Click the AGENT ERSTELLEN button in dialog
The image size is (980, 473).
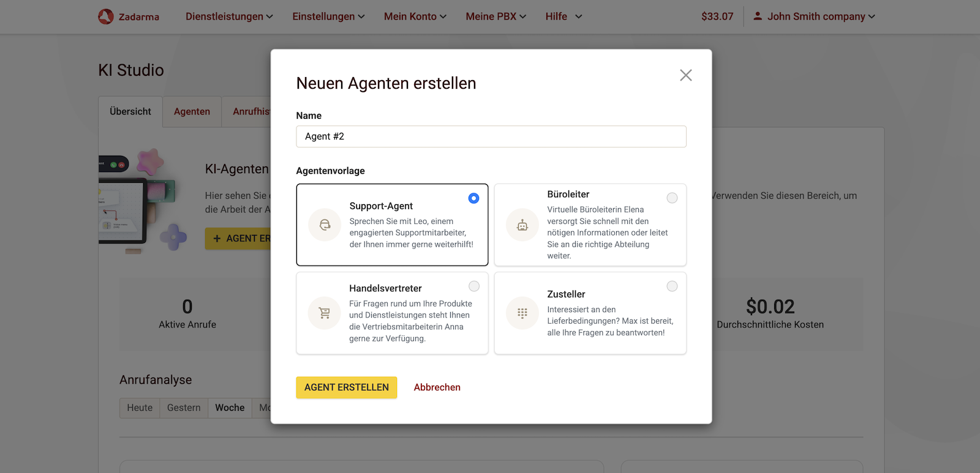tap(347, 387)
